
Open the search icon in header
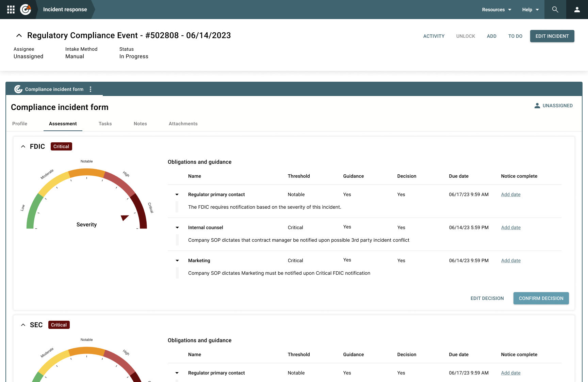point(555,10)
